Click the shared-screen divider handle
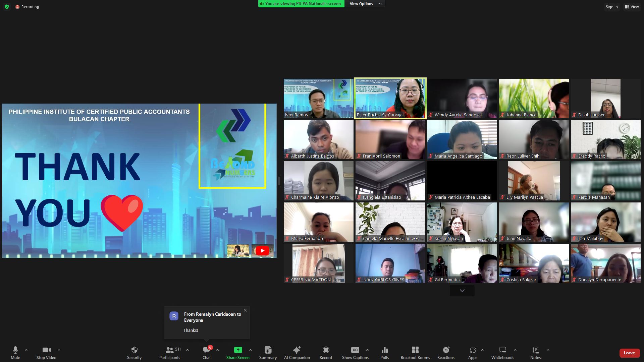 point(279,181)
